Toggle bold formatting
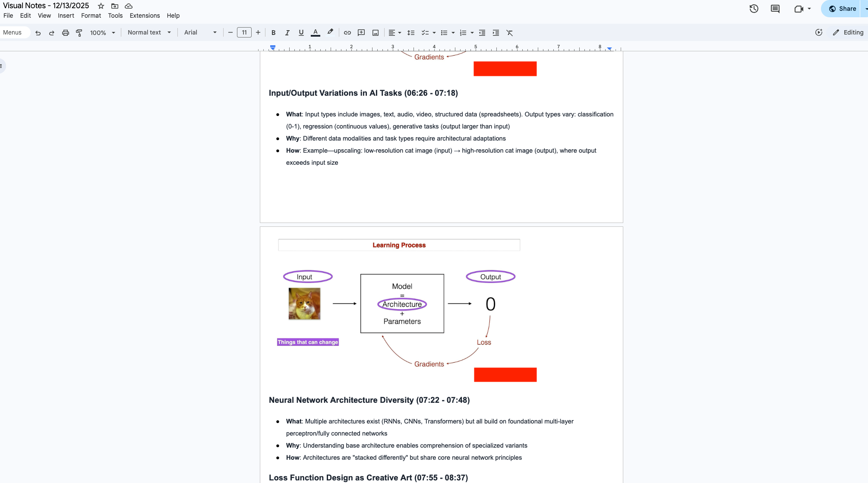The width and height of the screenshot is (868, 483). (x=273, y=33)
